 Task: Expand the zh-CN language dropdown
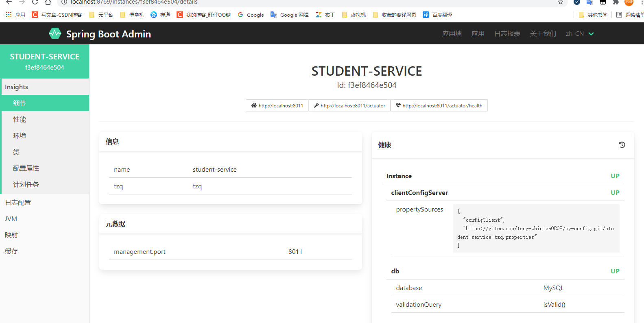[580, 34]
